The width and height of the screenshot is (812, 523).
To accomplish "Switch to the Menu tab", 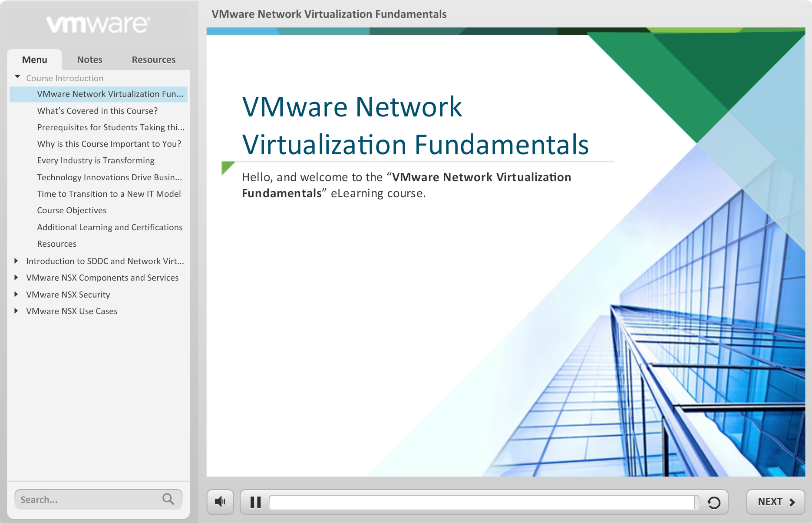I will tap(35, 60).
